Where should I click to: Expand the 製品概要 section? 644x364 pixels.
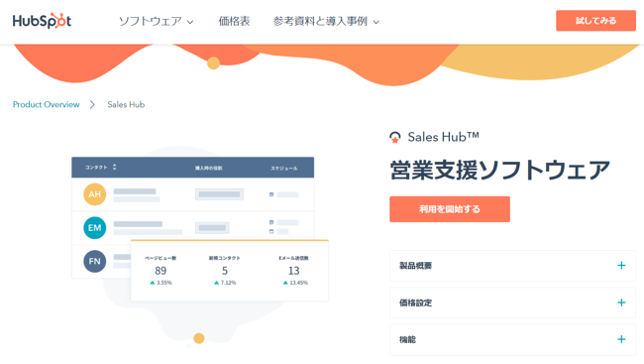tap(512, 266)
